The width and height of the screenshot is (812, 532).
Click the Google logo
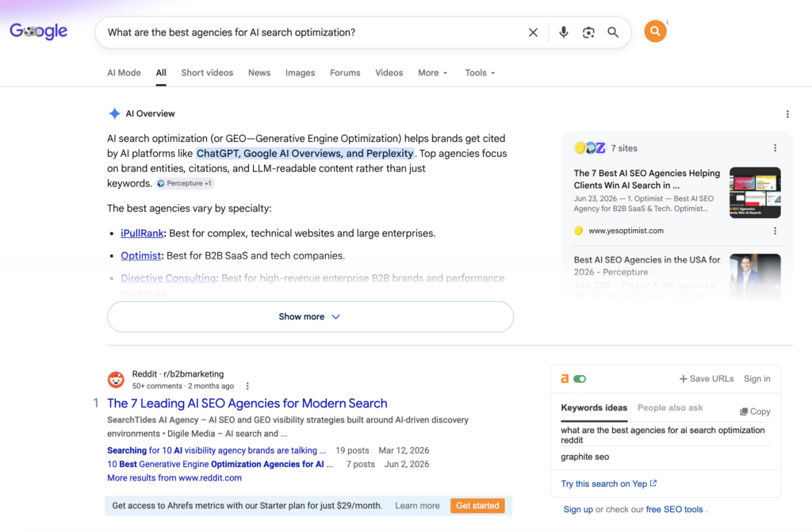pyautogui.click(x=38, y=31)
